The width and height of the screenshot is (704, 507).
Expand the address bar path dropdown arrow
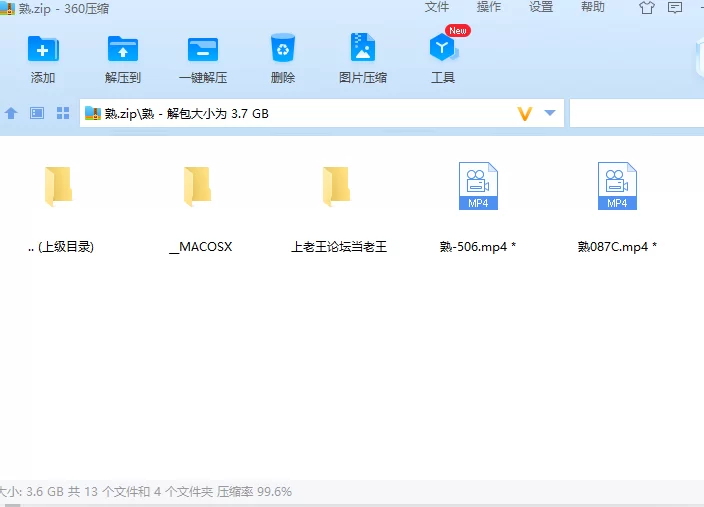click(x=549, y=114)
